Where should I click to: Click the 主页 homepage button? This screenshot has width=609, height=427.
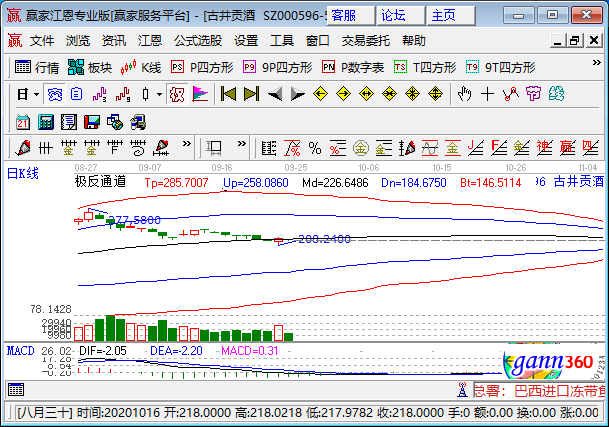click(x=451, y=16)
